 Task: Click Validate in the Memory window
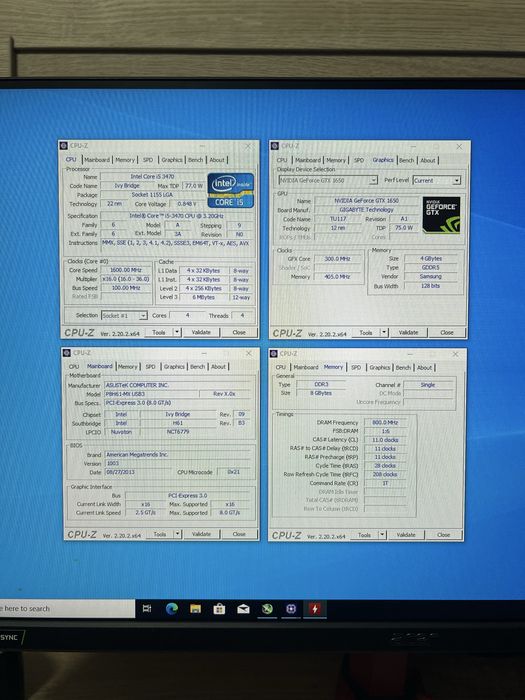[406, 535]
